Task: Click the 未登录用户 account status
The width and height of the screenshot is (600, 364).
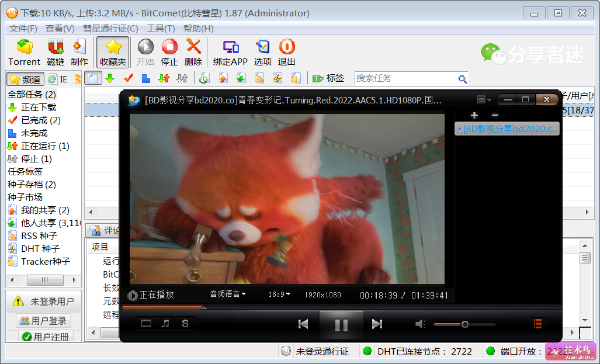Action: (44, 301)
